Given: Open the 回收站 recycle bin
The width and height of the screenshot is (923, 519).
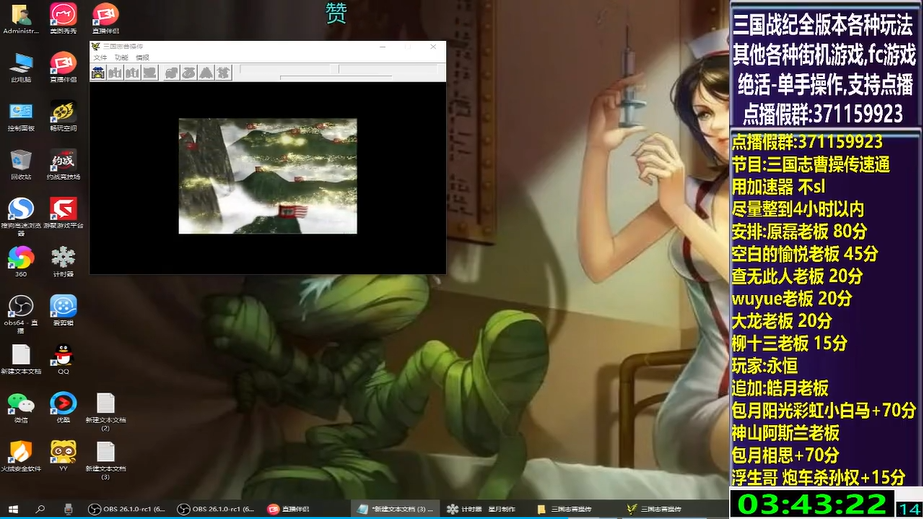Looking at the screenshot, I should (x=21, y=165).
